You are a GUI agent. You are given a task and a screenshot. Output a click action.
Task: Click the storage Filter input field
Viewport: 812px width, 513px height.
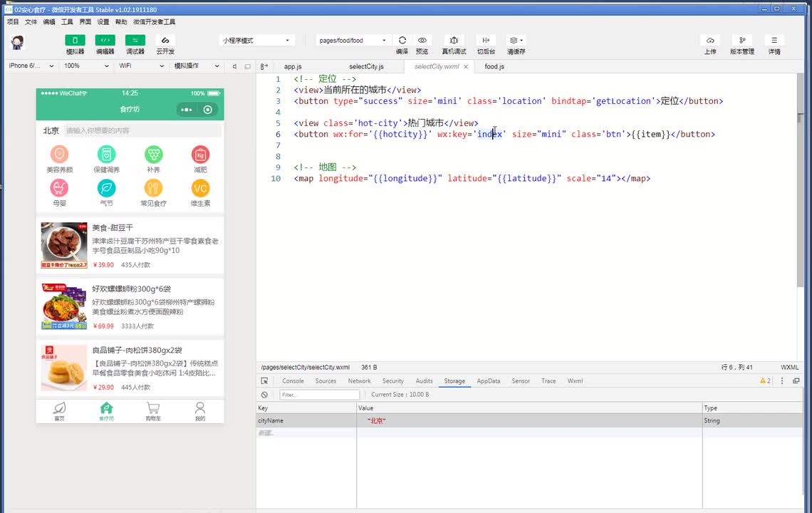coord(318,395)
